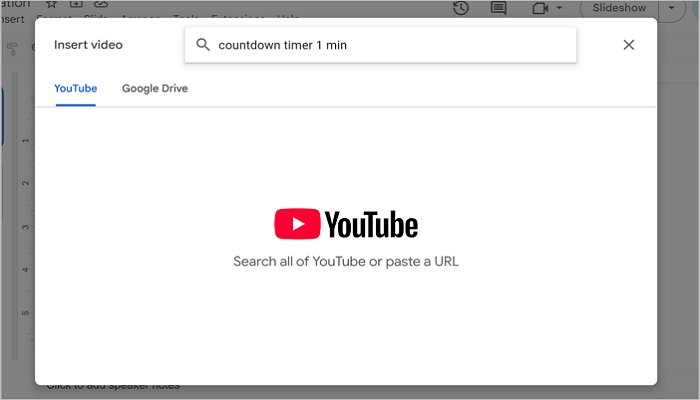Image resolution: width=700 pixels, height=400 pixels.
Task: Click the video search field showing countdown timer 1 min
Action: pos(380,45)
